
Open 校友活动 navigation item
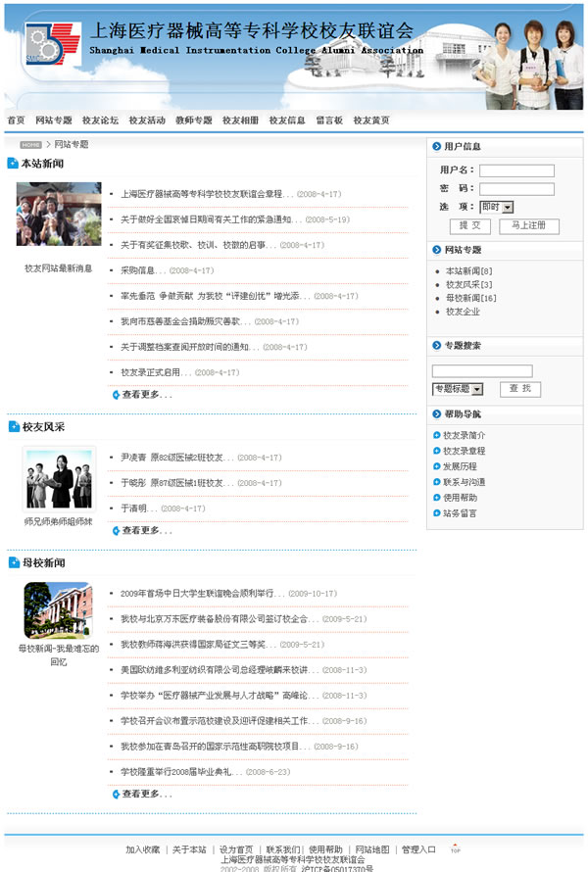(x=147, y=121)
